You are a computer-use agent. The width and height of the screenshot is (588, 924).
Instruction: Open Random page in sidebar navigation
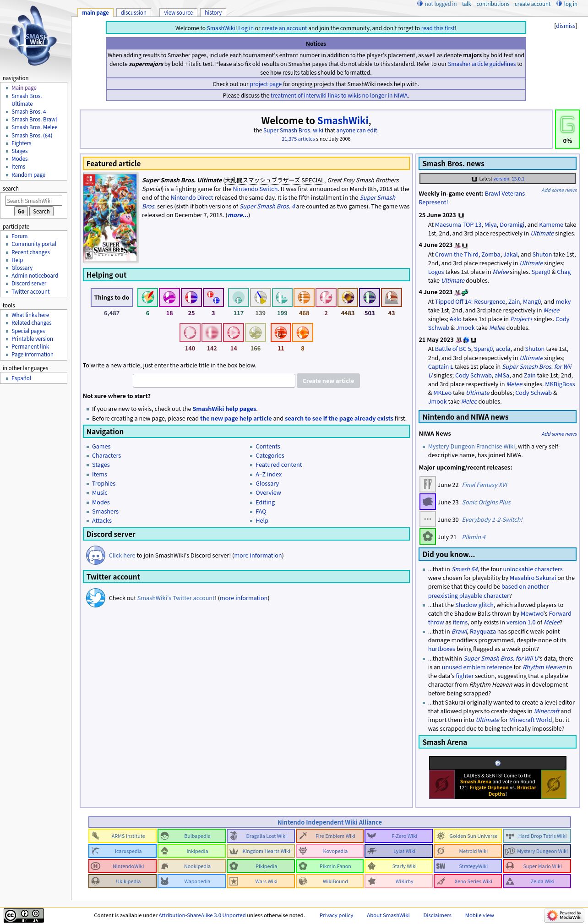28,175
